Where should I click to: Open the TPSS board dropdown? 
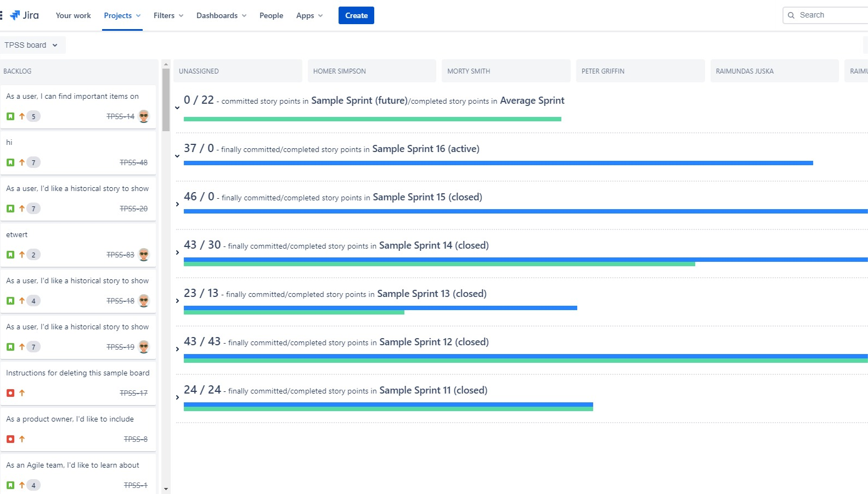pos(31,45)
